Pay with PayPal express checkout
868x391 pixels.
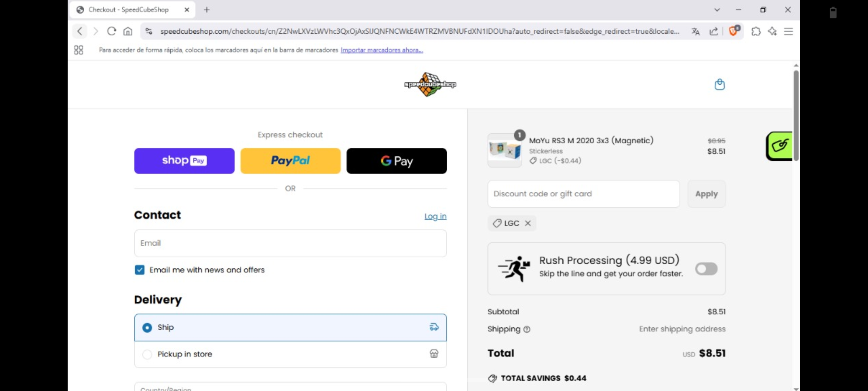[290, 161]
